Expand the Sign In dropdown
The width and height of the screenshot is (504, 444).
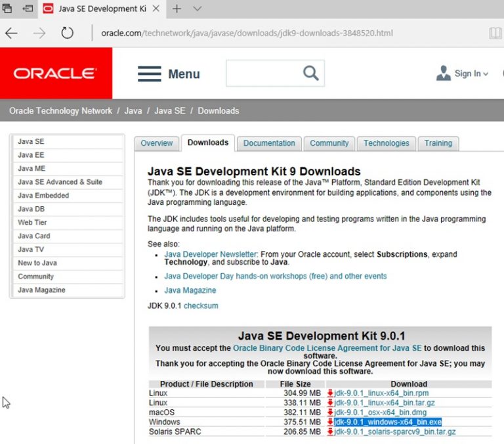(471, 74)
